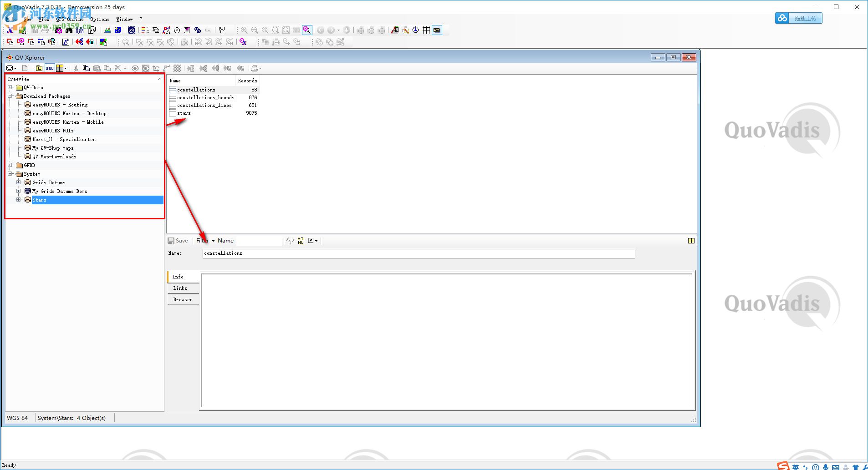Screen dimensions: 868x470
Task: Switch to 3D view mode
Action: coord(296,30)
